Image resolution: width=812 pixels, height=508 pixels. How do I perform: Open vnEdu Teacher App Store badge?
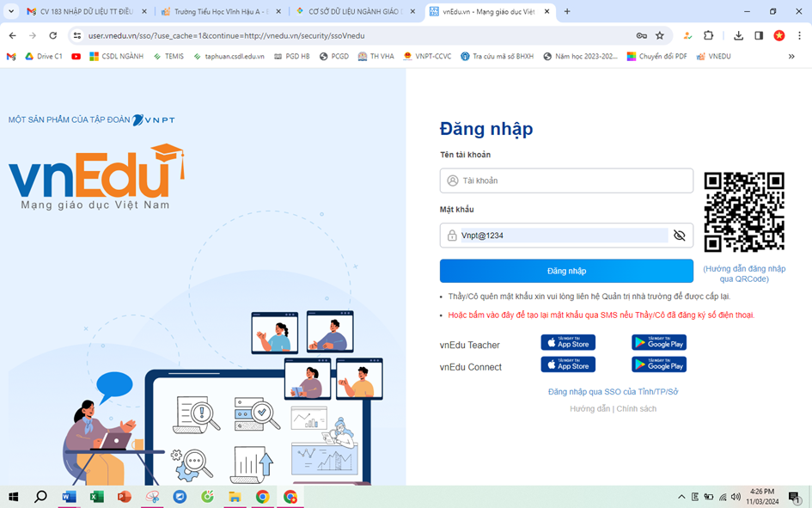tap(568, 342)
